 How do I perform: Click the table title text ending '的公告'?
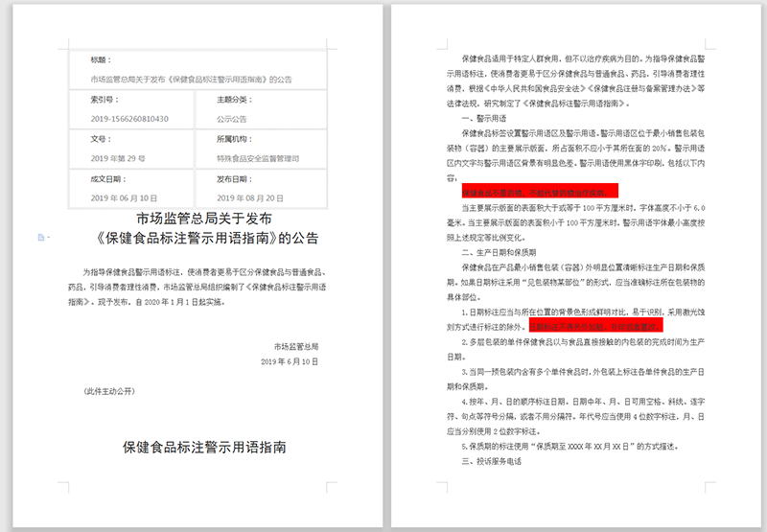[x=191, y=80]
